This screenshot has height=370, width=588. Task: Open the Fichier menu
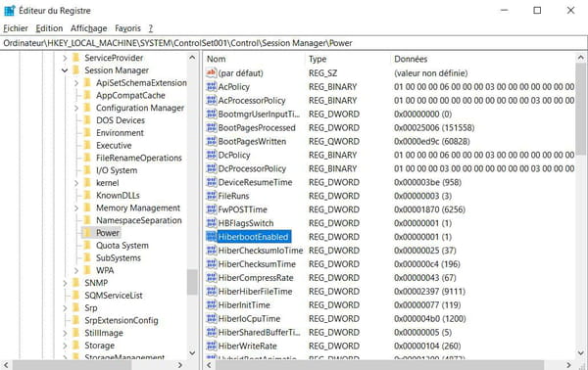tap(16, 28)
